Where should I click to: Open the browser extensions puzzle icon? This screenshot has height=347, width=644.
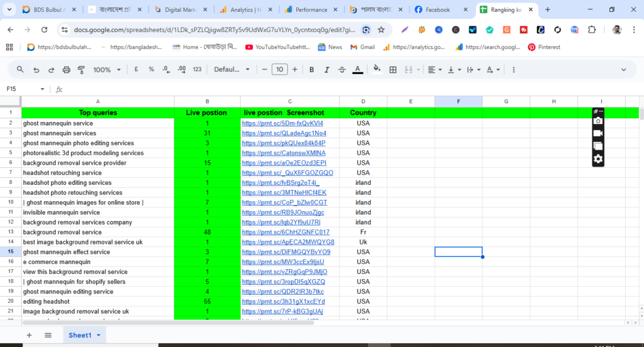(591, 30)
